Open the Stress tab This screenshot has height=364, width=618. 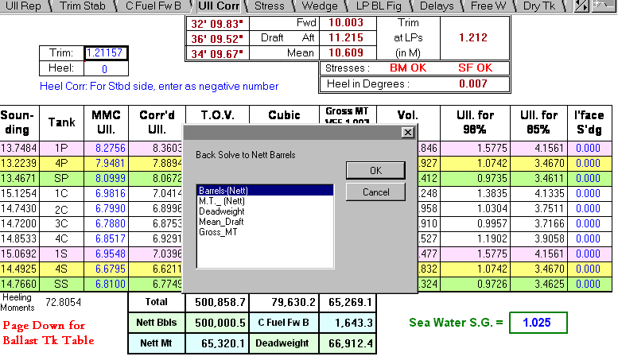tap(269, 6)
